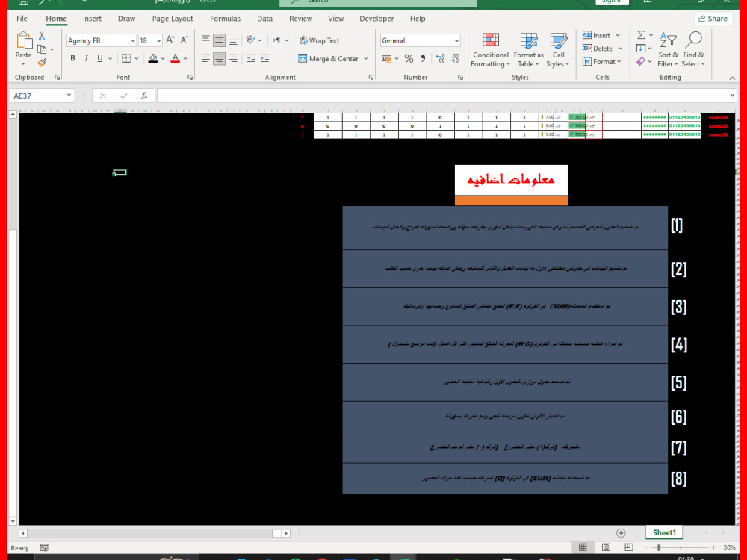Open Format as Table dropdown

click(x=528, y=50)
